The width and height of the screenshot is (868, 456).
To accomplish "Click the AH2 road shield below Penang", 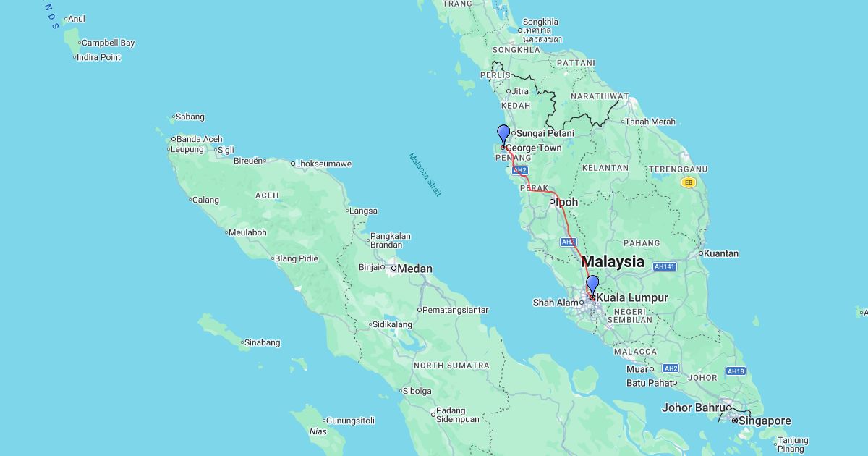I will point(519,170).
